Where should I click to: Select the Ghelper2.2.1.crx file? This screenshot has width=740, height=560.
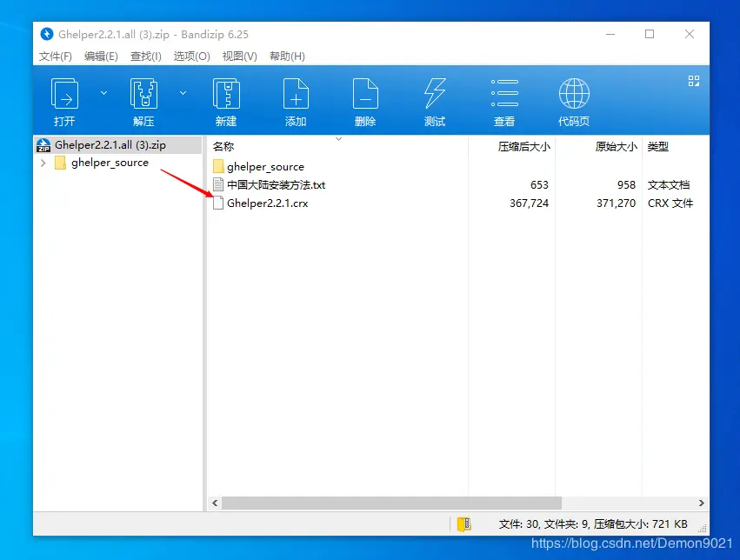pos(267,203)
